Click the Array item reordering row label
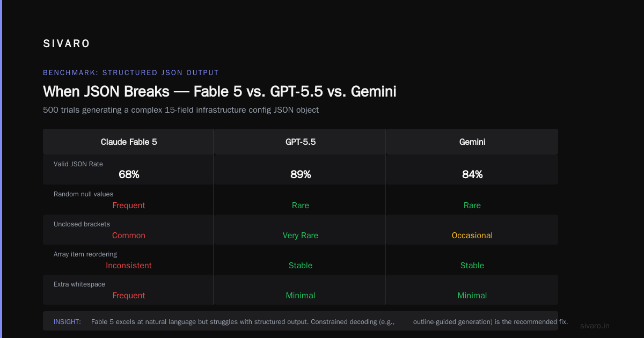 tap(85, 254)
